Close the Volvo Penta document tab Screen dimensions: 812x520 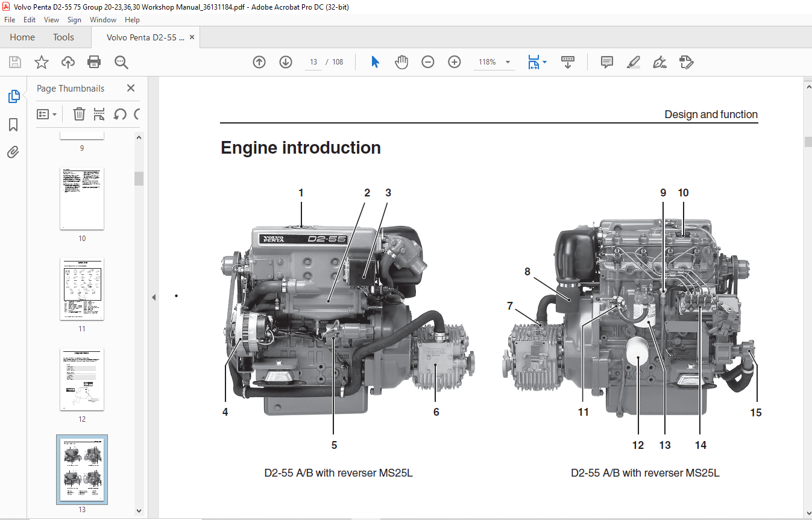click(192, 37)
